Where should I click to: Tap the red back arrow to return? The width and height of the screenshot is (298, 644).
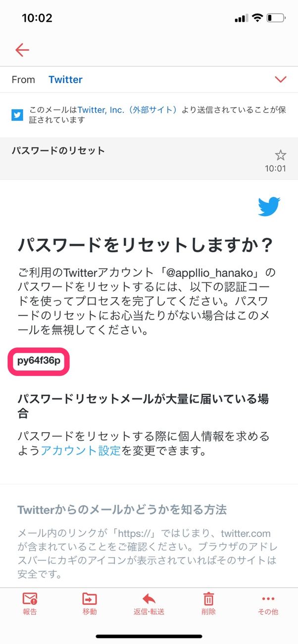coord(22,49)
